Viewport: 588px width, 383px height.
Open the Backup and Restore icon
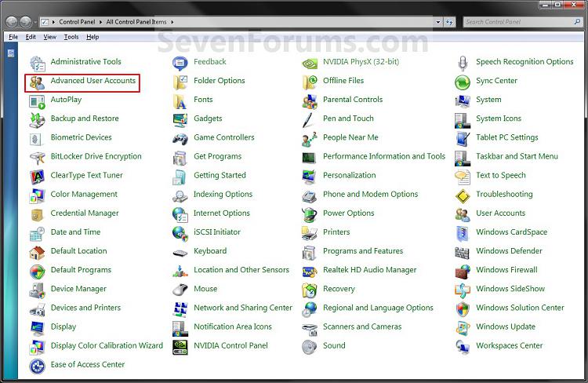[x=38, y=120]
